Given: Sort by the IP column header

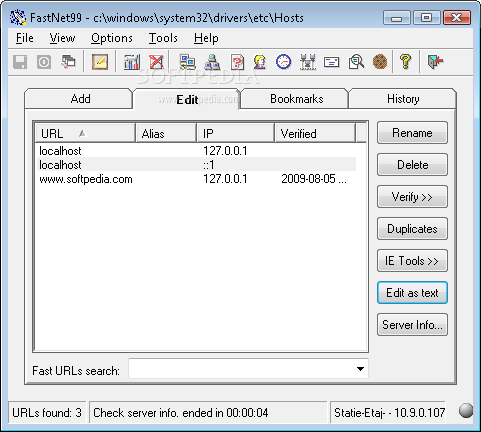Looking at the screenshot, I should pyautogui.click(x=235, y=133).
